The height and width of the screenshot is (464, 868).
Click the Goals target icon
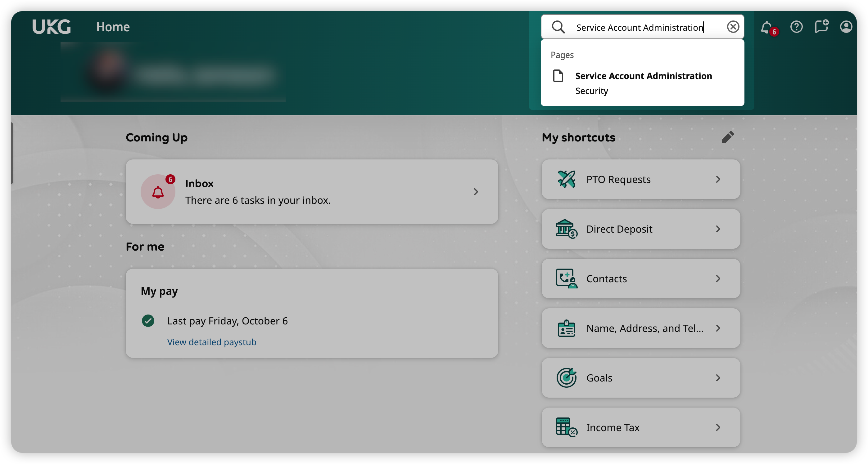point(567,377)
